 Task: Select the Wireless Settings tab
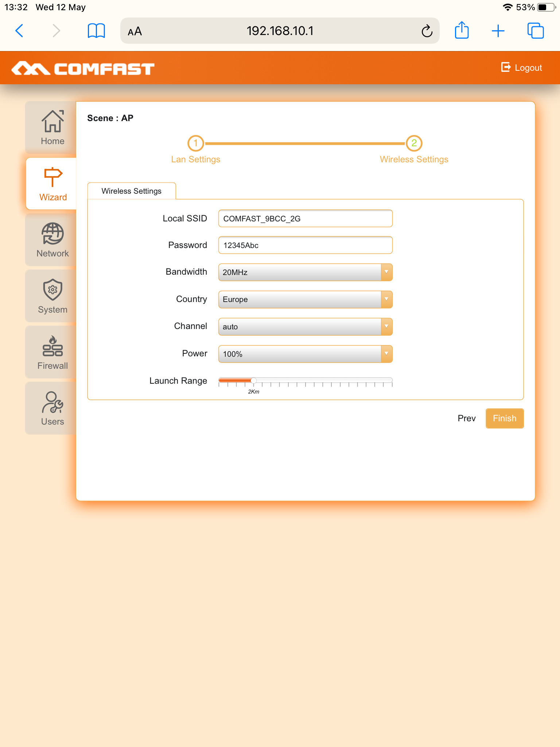point(132,191)
